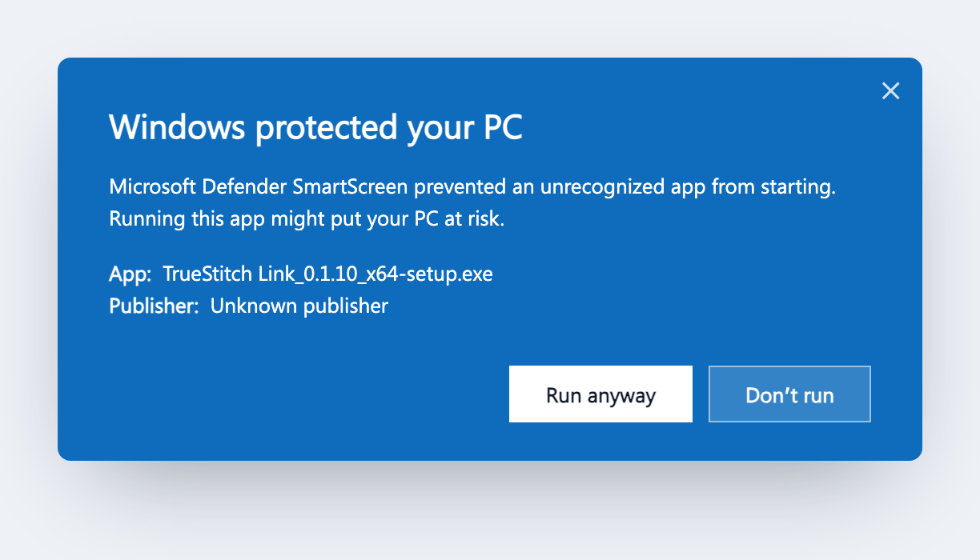980x560 pixels.
Task: Click the 'Unknown publisher' text
Action: [299, 306]
